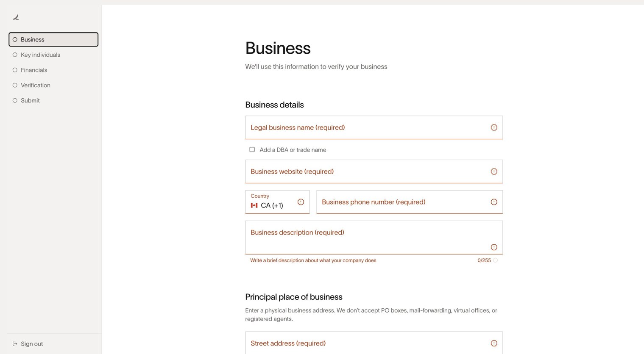This screenshot has width=644, height=354.
Task: Focus the Business description text area
Action: pyautogui.click(x=374, y=238)
